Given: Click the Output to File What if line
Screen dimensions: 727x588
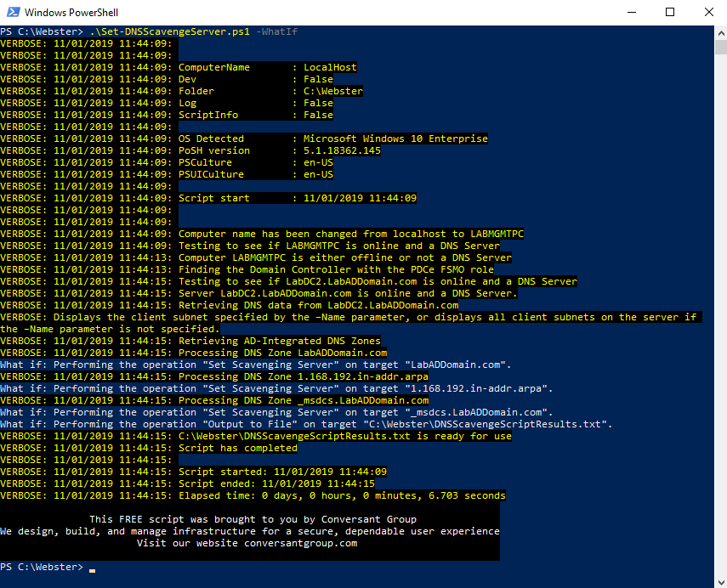Looking at the screenshot, I should (306, 424).
